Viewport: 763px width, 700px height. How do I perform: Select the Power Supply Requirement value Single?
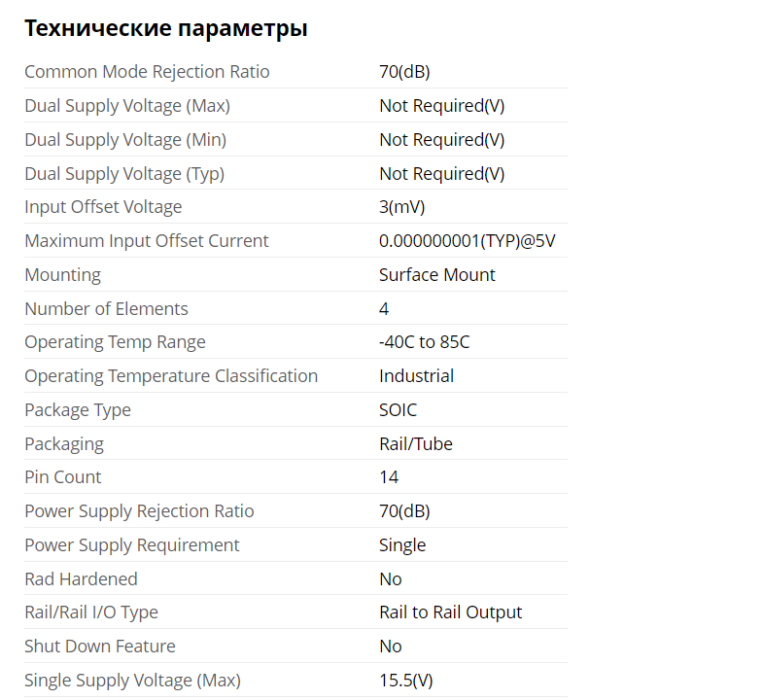point(402,545)
